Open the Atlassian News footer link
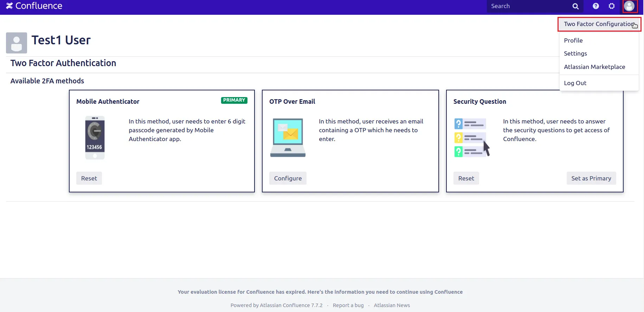 pyautogui.click(x=392, y=305)
